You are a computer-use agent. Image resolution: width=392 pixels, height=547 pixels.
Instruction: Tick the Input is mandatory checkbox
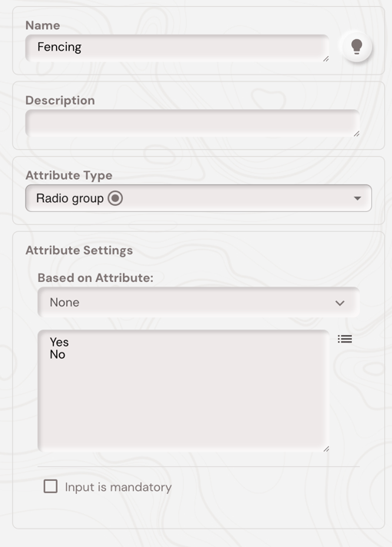51,486
